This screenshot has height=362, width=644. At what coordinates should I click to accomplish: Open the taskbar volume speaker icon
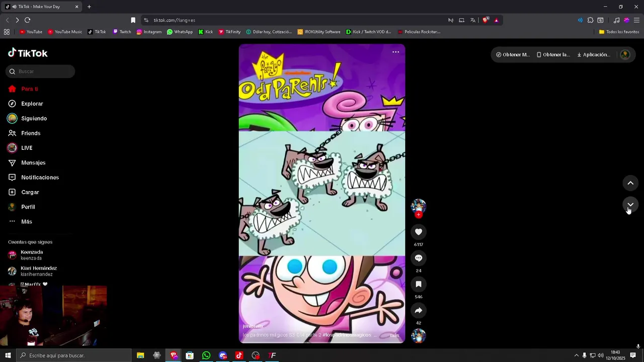tap(600, 355)
